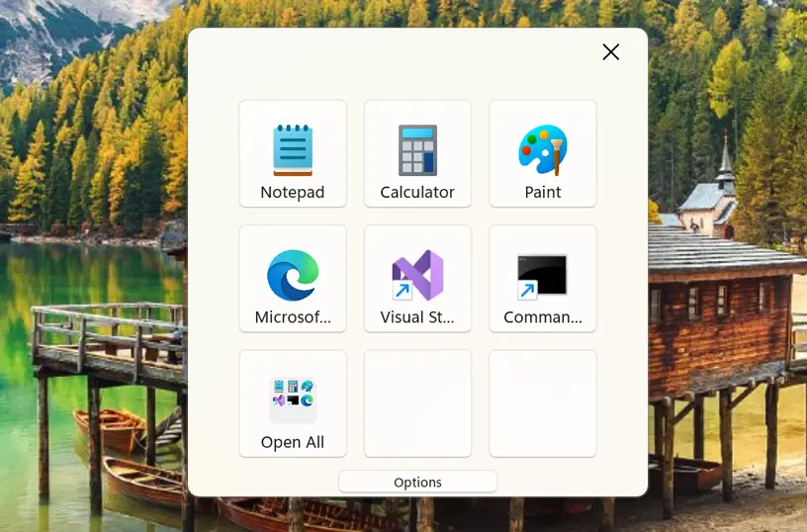Viewport: 807px width, 532px height.
Task: Click the "Comman..." tile label
Action: (x=543, y=317)
